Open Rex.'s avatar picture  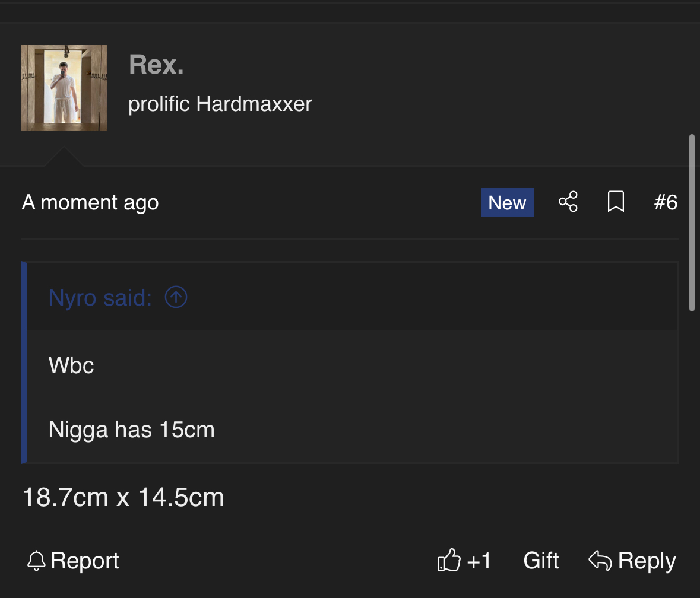point(64,87)
